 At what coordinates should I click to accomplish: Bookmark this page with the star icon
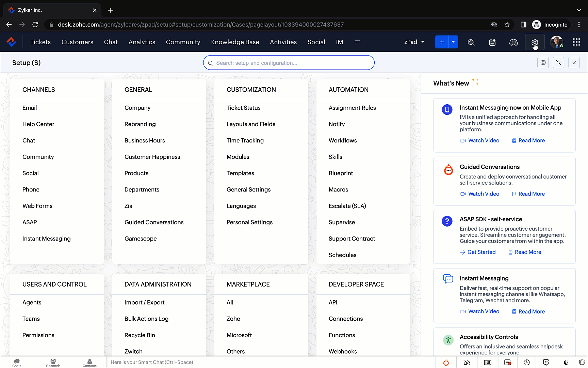[507, 25]
